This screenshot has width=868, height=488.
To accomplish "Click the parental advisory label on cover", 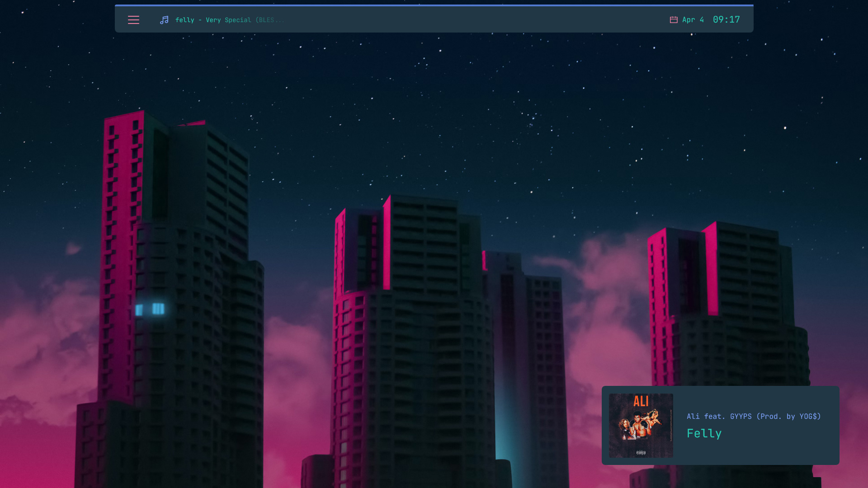I will point(641,452).
